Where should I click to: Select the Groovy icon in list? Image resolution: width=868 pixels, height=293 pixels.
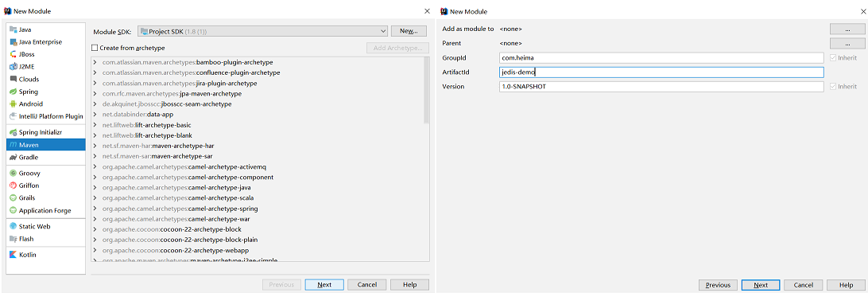(14, 173)
